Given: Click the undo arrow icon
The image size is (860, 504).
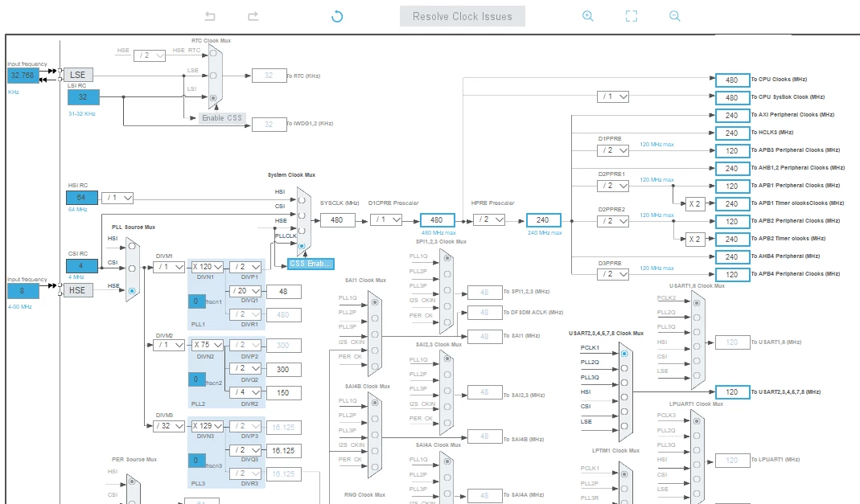Looking at the screenshot, I should coord(210,16).
